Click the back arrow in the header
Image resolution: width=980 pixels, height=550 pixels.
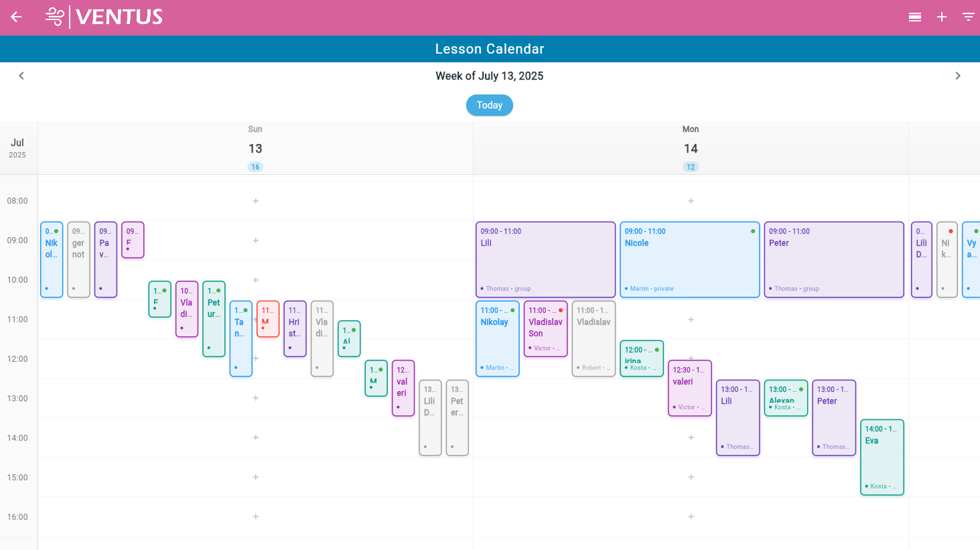[15, 17]
